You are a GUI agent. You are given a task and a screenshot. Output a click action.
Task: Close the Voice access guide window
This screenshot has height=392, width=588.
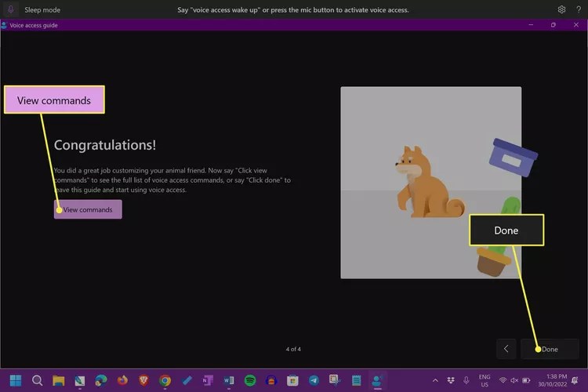pos(576,25)
